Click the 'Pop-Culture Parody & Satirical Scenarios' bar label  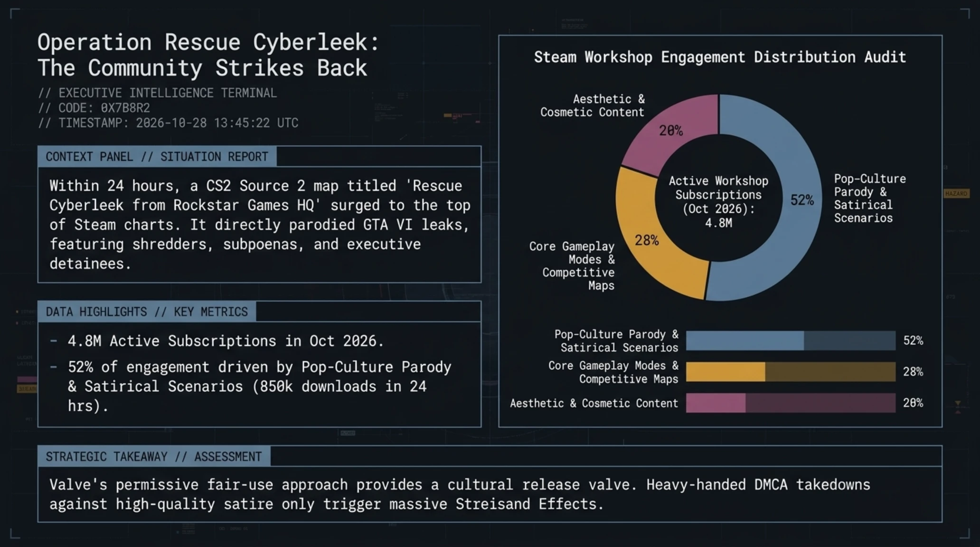tap(616, 341)
